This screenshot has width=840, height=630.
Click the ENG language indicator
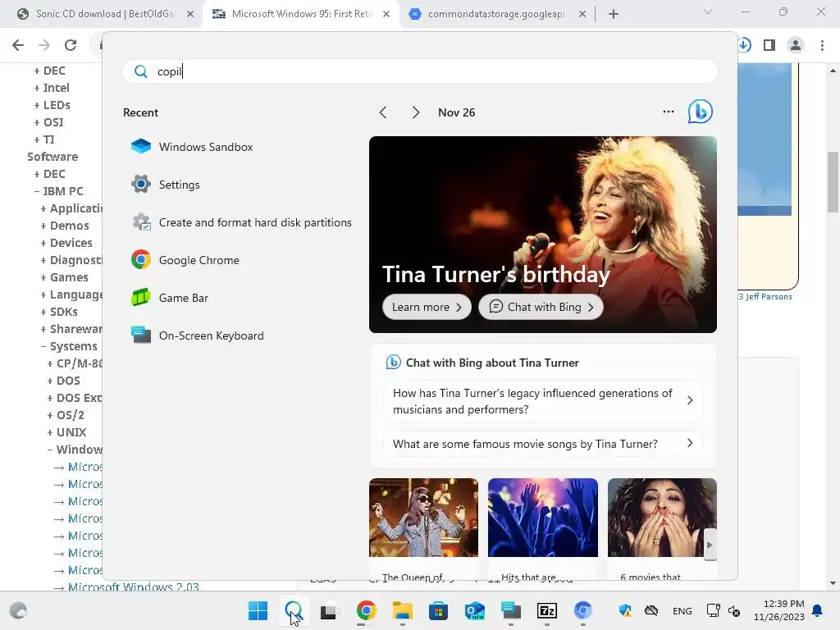point(682,610)
